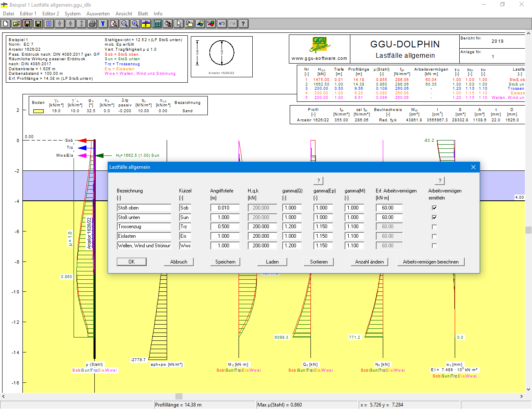This screenshot has height=409, width=532.
Task: Click gamma(M) field in the Stoß unten row
Action: point(355,217)
